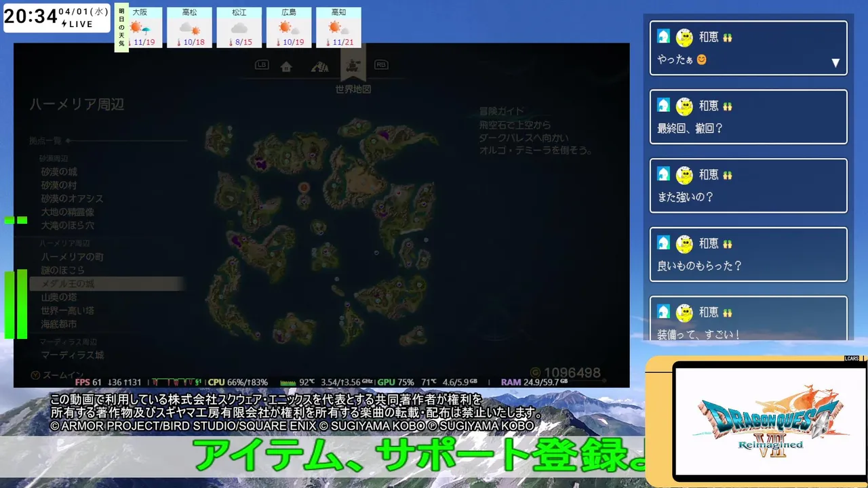Click the 和恵 username in 最終回、撤回？ message
This screenshot has width=868, height=488.
point(709,106)
